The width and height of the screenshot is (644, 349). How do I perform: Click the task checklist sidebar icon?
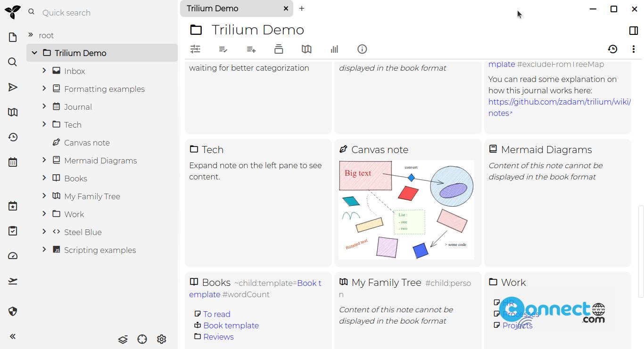[13, 231]
